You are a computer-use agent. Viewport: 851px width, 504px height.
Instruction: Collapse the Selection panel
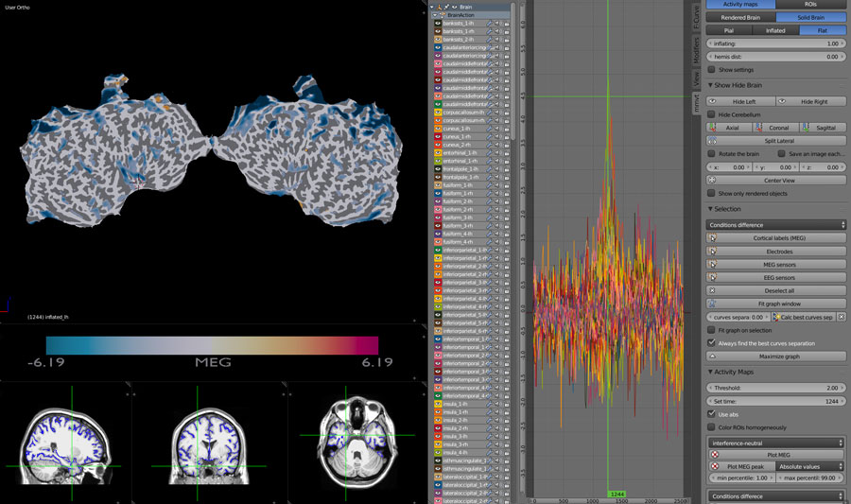710,209
